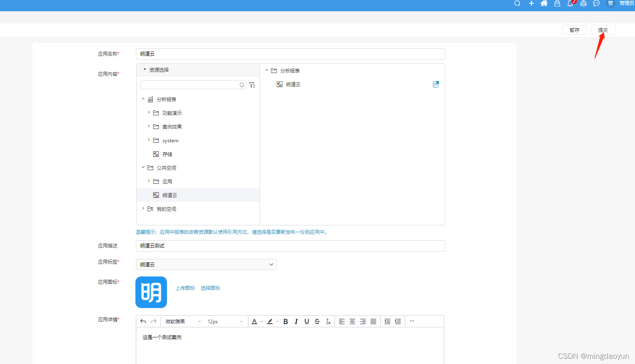Click search magnifier inside resource search box
Screen dimensions: 635x364
coord(242,85)
